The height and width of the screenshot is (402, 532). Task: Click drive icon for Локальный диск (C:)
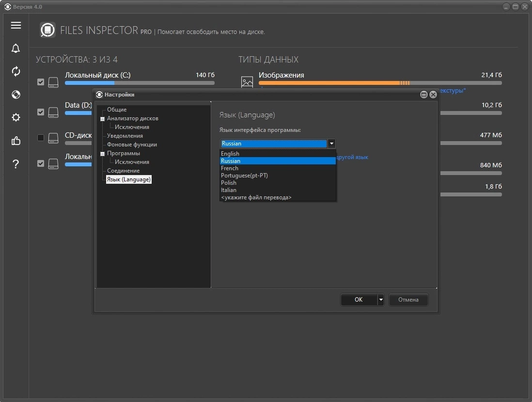coord(53,82)
